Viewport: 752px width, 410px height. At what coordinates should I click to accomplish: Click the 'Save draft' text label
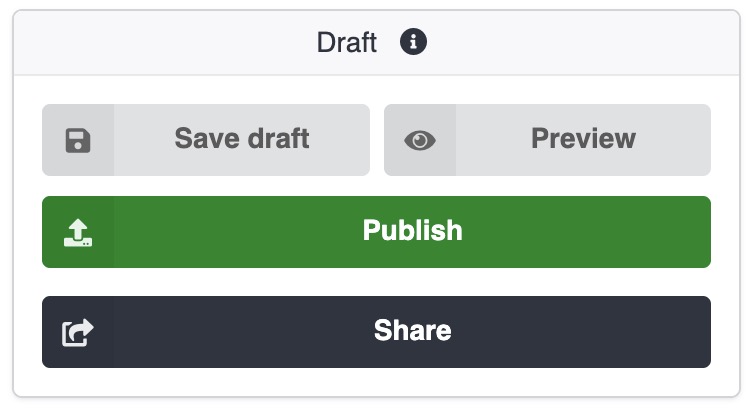coord(241,138)
